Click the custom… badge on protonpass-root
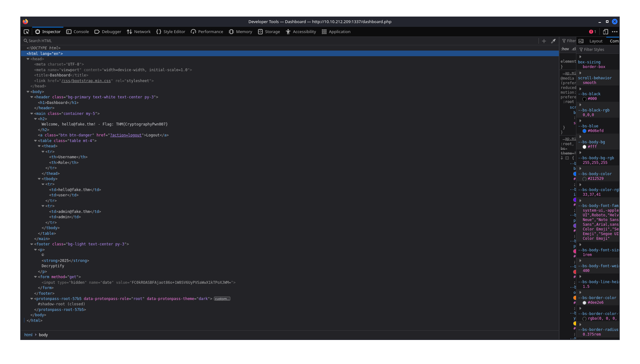The image size is (640, 364). pyautogui.click(x=222, y=299)
